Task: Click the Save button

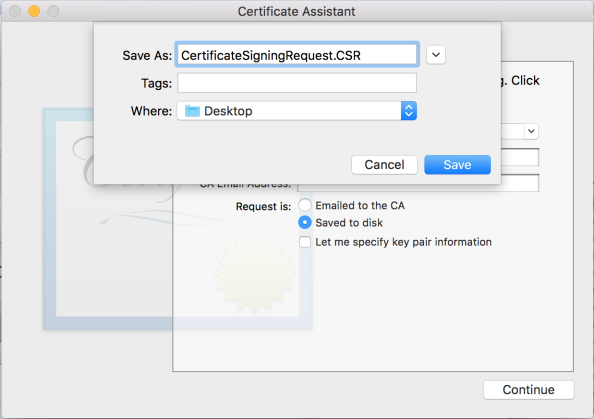Action: click(x=457, y=165)
